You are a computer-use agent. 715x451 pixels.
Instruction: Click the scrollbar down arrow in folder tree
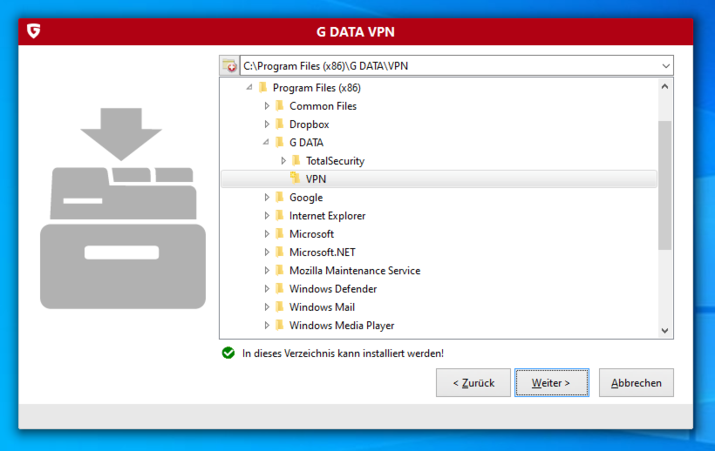click(x=665, y=331)
